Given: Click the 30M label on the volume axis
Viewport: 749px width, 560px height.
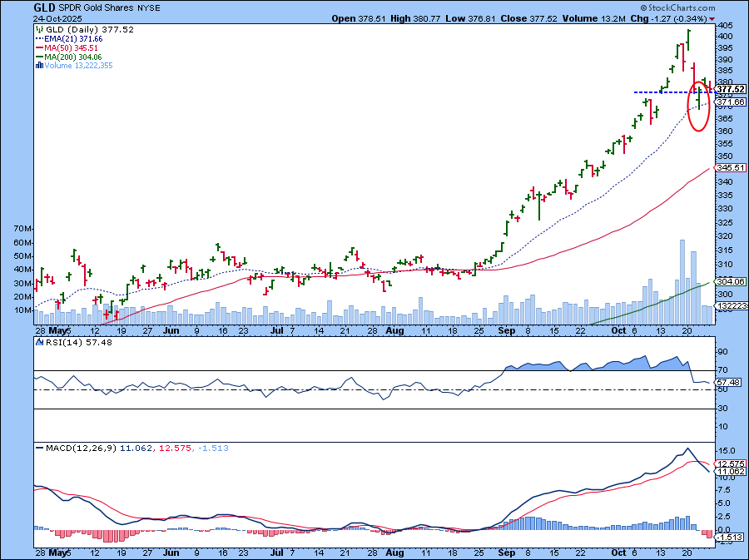Looking at the screenshot, I should tap(22, 283).
